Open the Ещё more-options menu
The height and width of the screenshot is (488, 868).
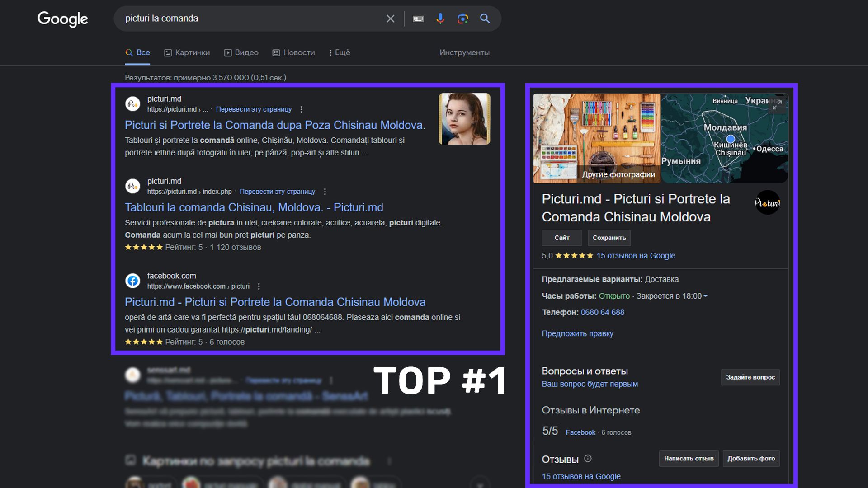click(340, 52)
